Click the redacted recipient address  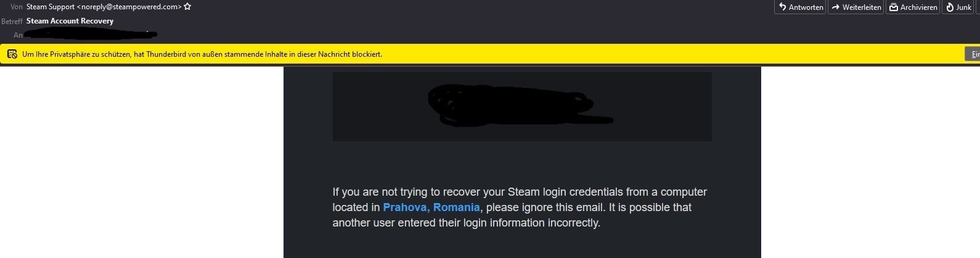[x=92, y=34]
